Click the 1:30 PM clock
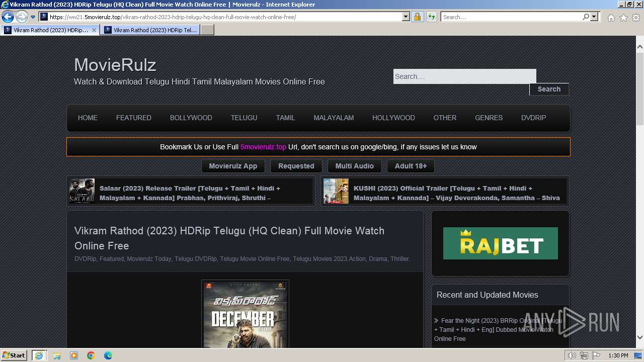This screenshot has height=362, width=644. (x=618, y=355)
